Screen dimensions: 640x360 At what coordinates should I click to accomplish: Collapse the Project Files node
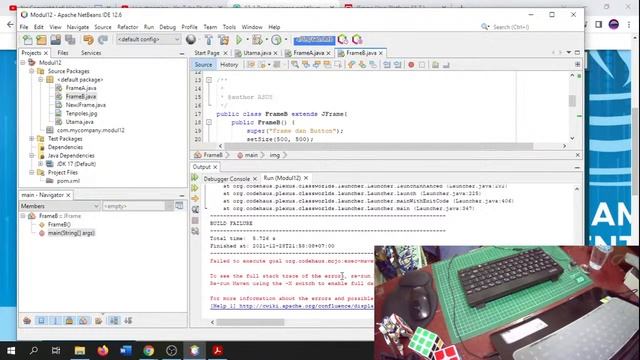coord(31,173)
